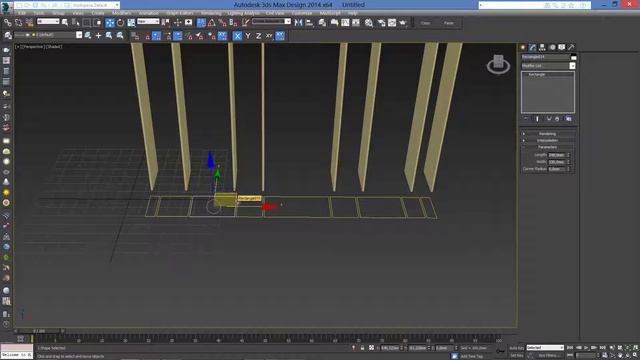The image size is (640, 360).
Task: Switch to the Hierarchy panel tab
Action: [542, 47]
